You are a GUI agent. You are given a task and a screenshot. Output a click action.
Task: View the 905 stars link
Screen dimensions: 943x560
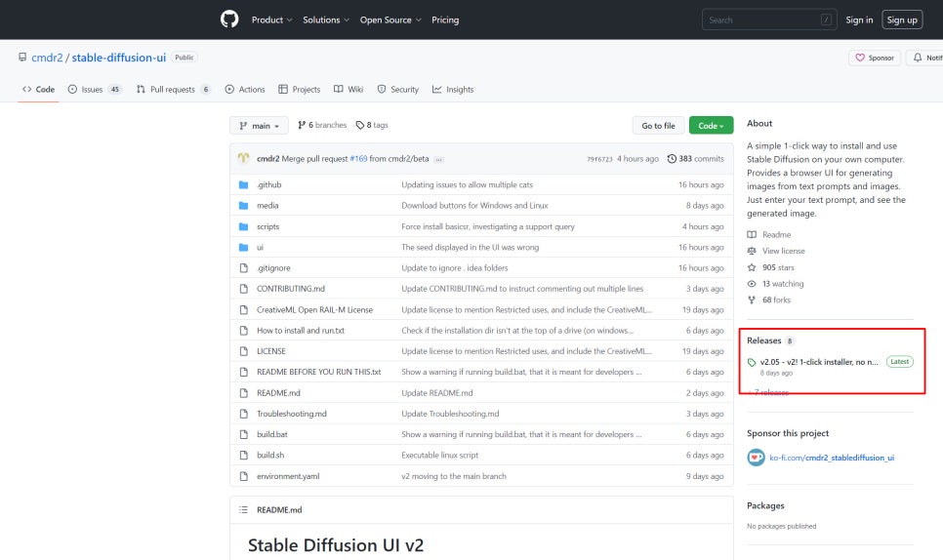tap(778, 267)
